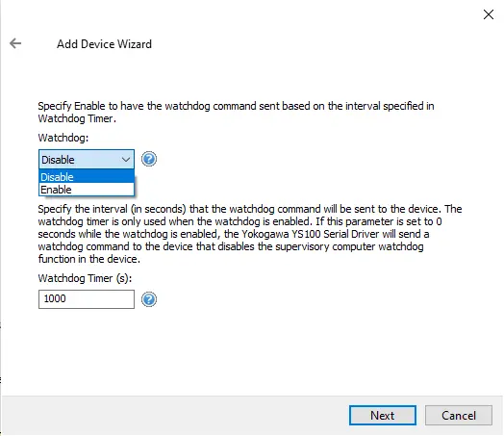504x436 pixels.
Task: Click the 'Watchdog:' field label
Action: 63,138
